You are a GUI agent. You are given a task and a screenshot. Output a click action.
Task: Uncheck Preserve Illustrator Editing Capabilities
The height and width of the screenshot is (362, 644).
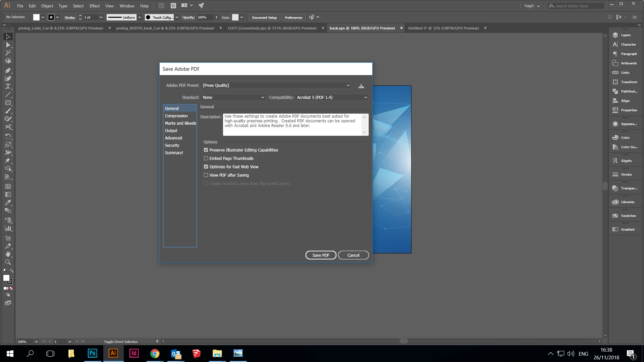(206, 150)
